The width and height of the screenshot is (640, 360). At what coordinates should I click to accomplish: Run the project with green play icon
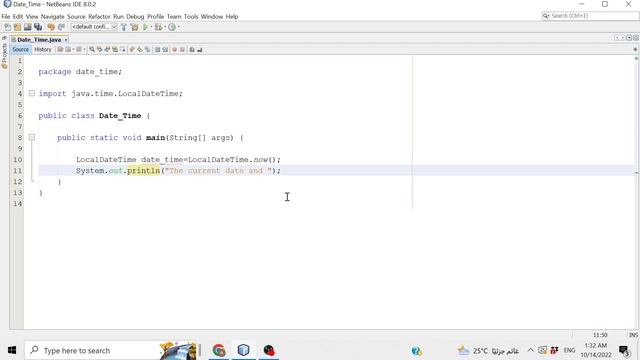tap(145, 27)
